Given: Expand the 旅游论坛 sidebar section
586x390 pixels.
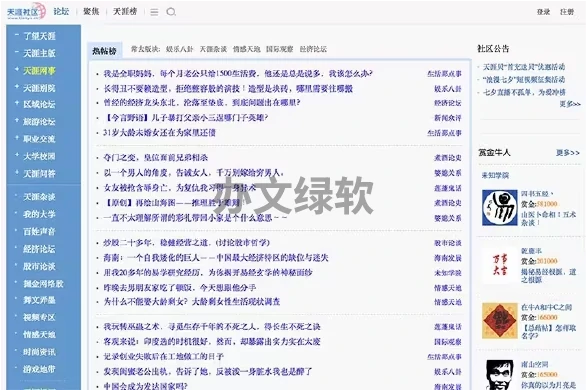Looking at the screenshot, I should click(16, 121).
